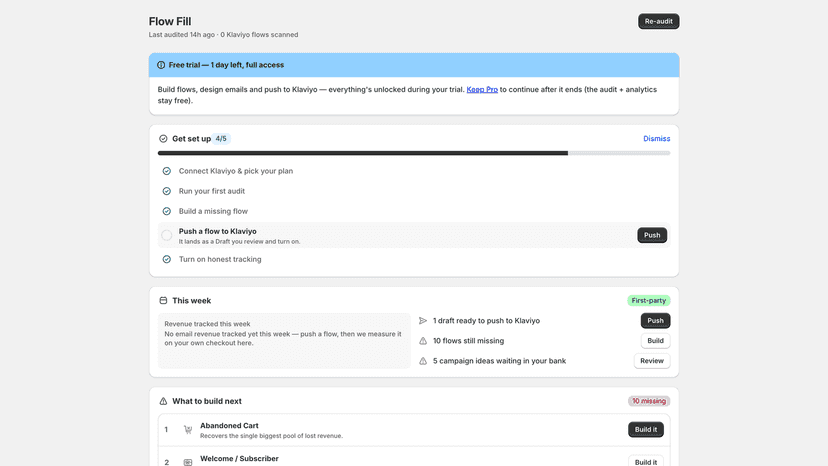This screenshot has width=828, height=466.
Task: Click the First-party badge
Action: click(x=648, y=301)
